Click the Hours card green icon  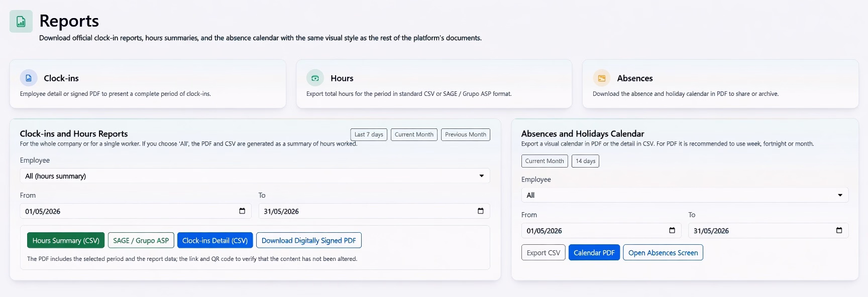pyautogui.click(x=315, y=78)
